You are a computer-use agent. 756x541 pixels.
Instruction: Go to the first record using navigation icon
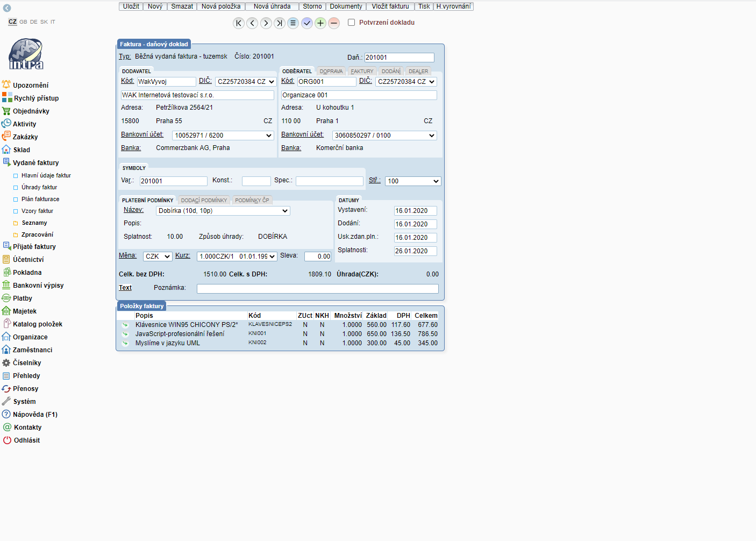click(x=239, y=23)
